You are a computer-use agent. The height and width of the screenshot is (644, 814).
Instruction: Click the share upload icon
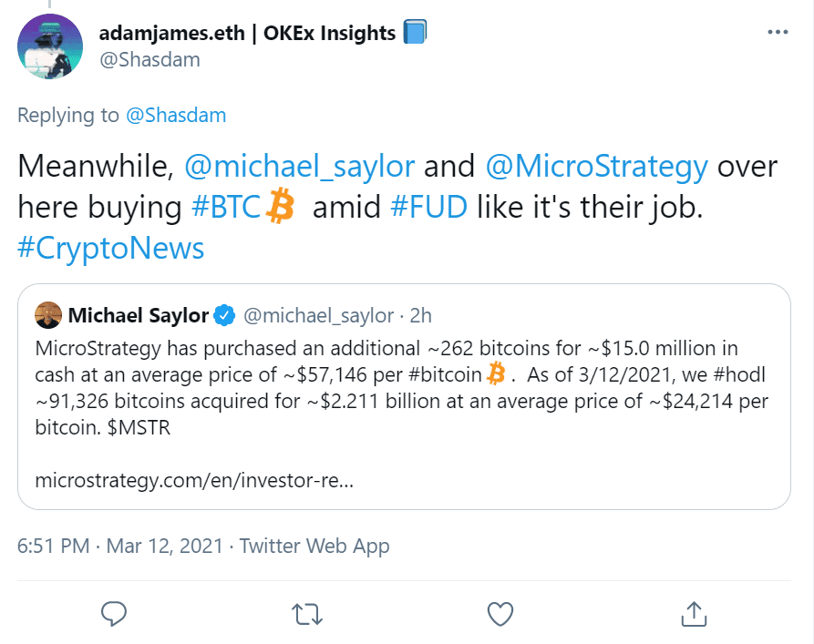(693, 613)
